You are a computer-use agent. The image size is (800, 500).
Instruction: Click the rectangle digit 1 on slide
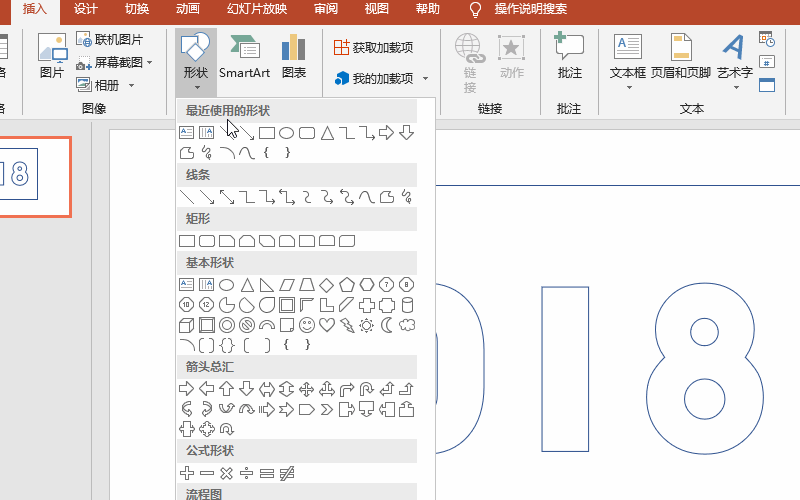coord(565,369)
